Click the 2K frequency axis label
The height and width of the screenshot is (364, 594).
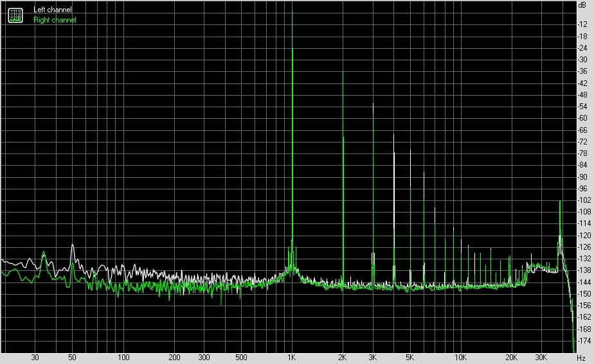343,358
